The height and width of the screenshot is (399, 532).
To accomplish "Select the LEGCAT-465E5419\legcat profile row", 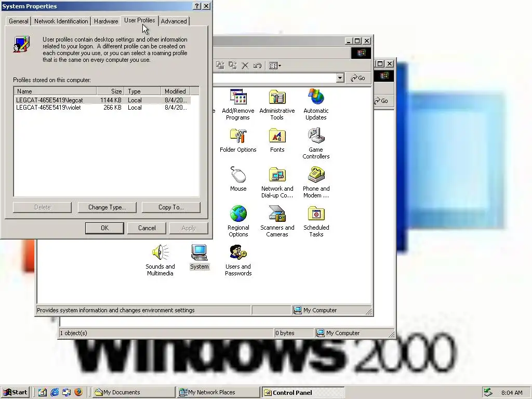I will 102,100.
